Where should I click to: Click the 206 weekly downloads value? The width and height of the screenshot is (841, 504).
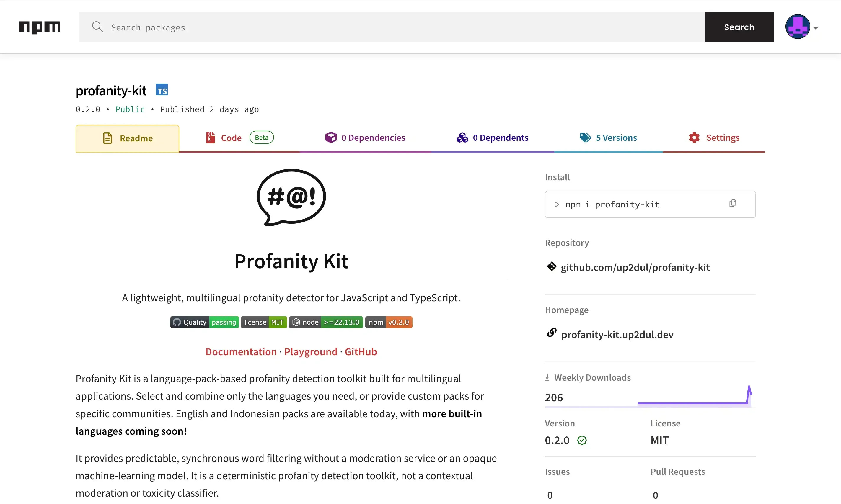[554, 397]
